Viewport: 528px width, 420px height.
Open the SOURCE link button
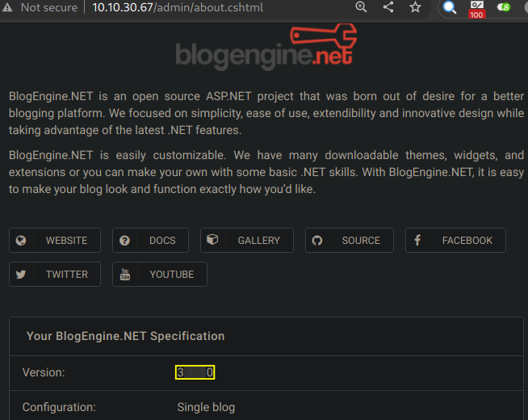click(350, 241)
